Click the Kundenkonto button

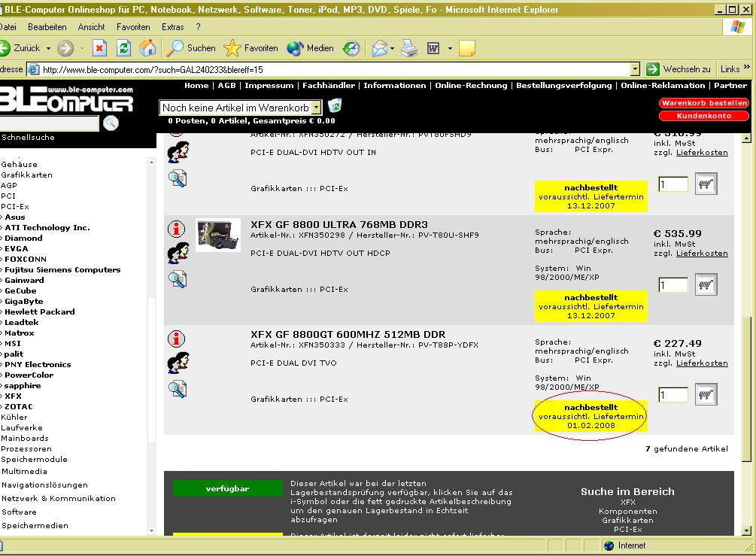coord(704,116)
